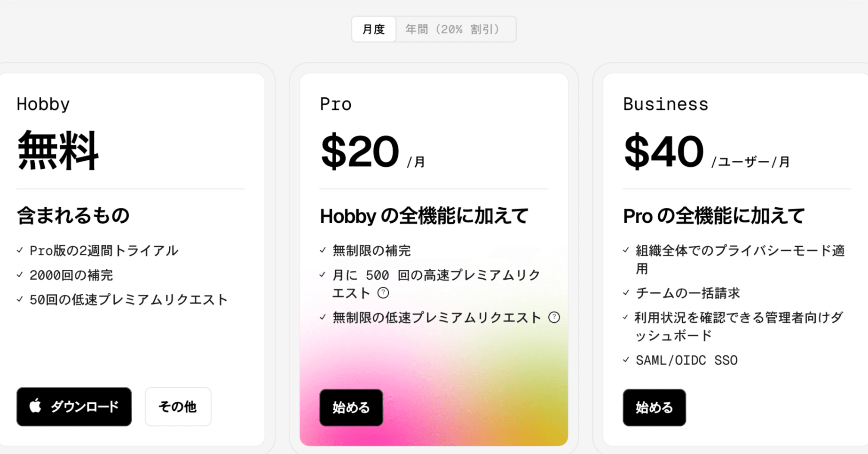This screenshot has width=868, height=454.
Task: Click the checkmark beside SAML/OIDC SSO
Action: point(625,360)
